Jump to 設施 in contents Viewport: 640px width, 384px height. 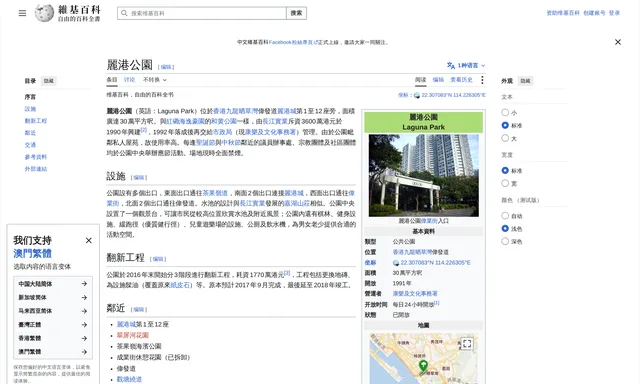click(30, 109)
